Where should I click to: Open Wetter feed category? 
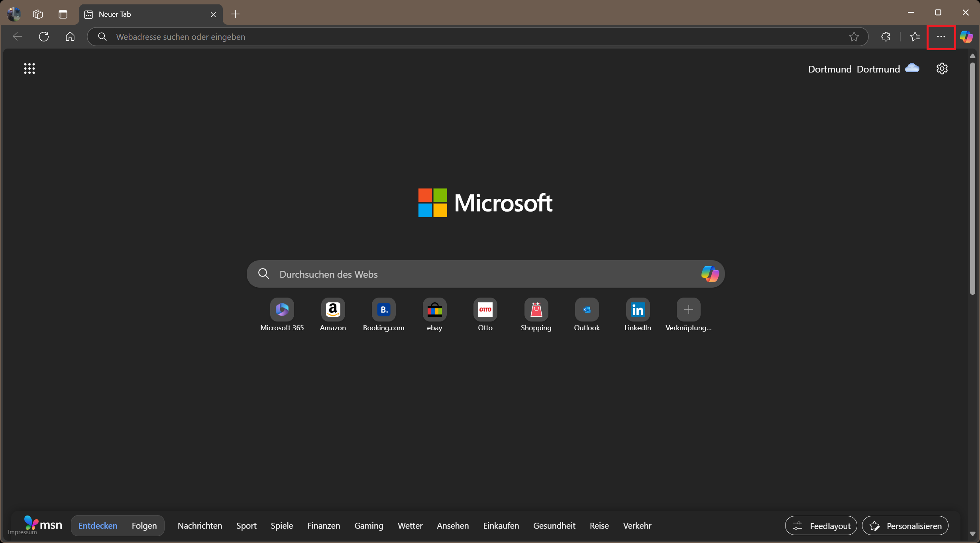coord(410,526)
